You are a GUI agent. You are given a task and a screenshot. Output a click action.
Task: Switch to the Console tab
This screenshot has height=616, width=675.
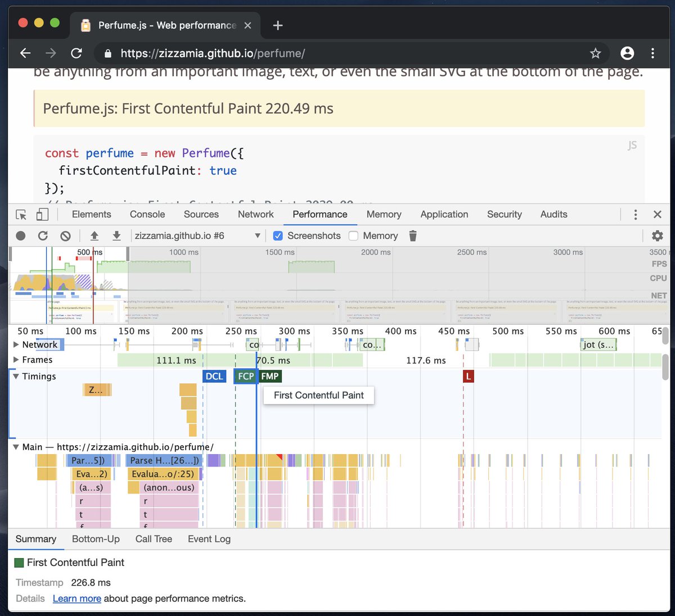click(x=147, y=214)
